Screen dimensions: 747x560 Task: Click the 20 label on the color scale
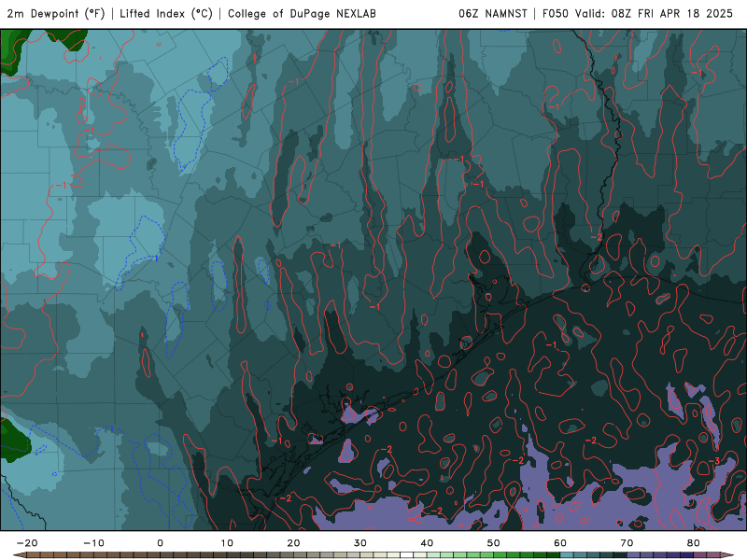293,543
